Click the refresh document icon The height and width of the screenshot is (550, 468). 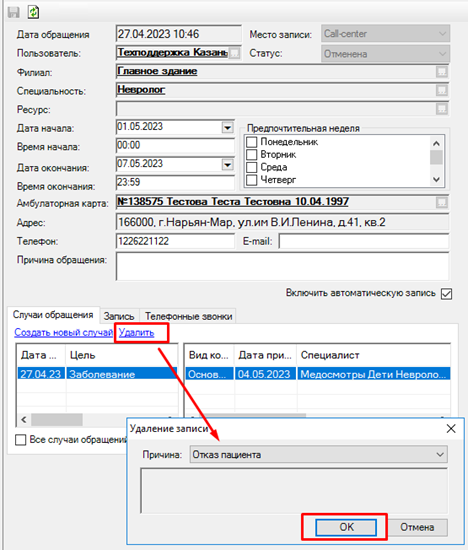click(33, 12)
